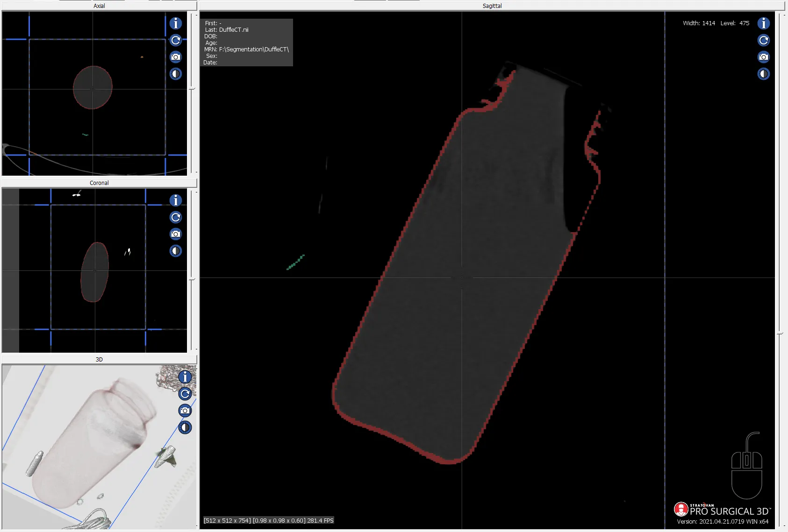Reset the Coronal view orientation
The height and width of the screenshot is (532, 788).
click(x=176, y=217)
